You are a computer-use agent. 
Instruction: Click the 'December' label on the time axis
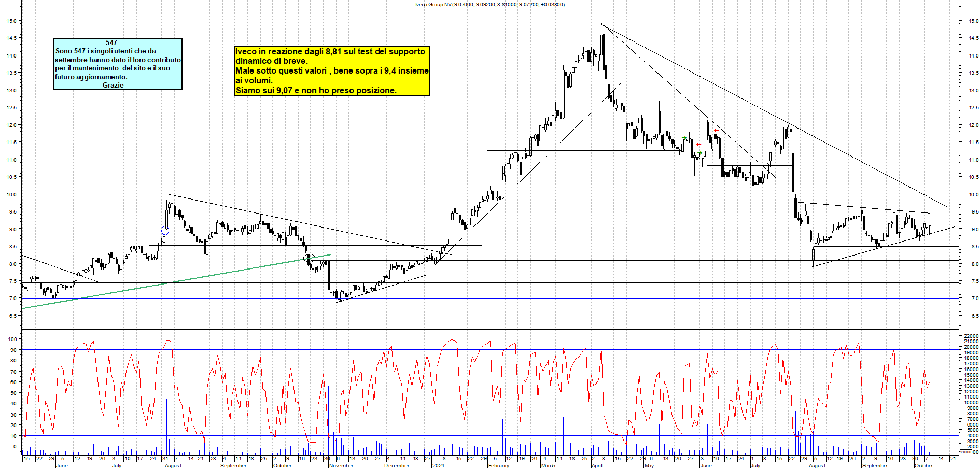point(397,465)
